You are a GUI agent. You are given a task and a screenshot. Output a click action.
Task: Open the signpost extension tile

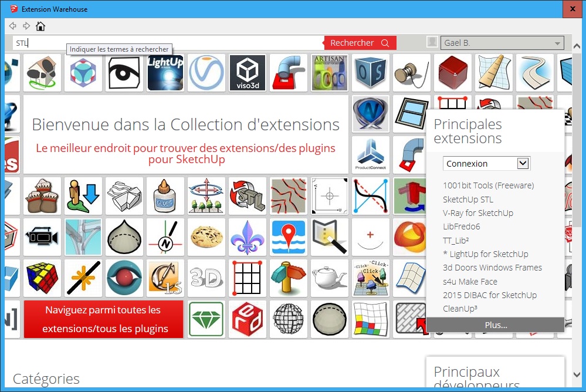tap(288, 278)
